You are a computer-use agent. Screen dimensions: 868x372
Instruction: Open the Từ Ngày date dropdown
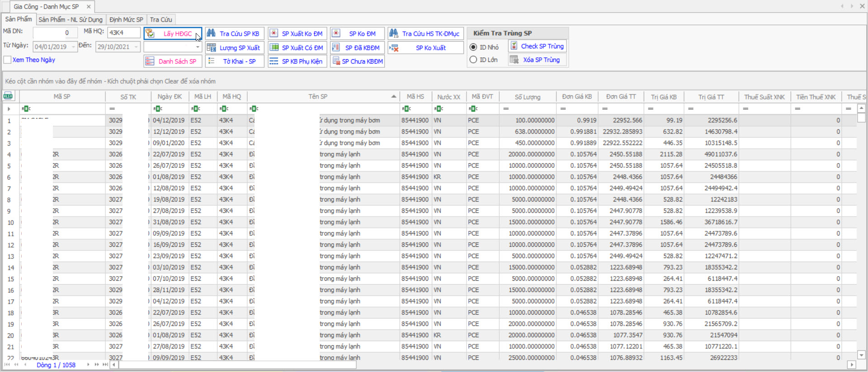click(x=73, y=47)
